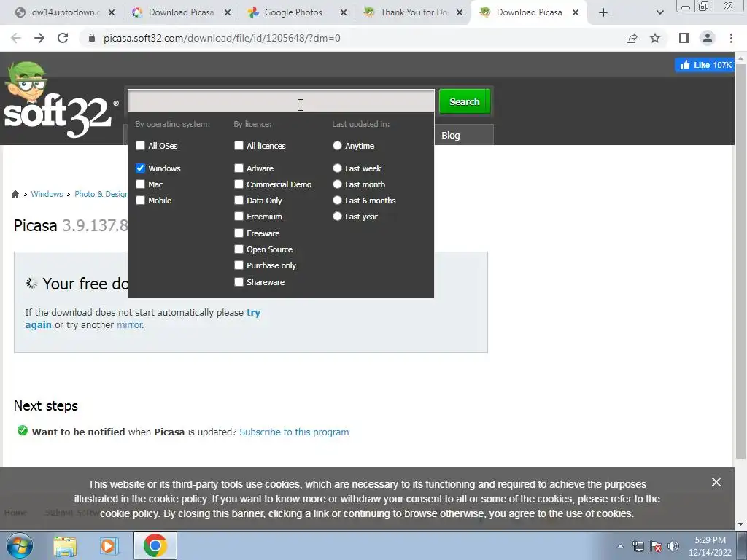The width and height of the screenshot is (747, 560).
Task: Click the Facebook Like 107K button
Action: 705,65
